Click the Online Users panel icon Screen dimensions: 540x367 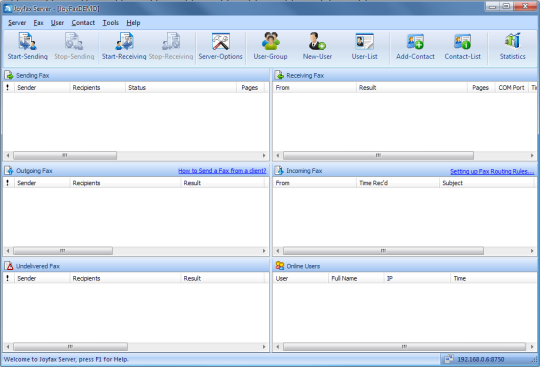click(x=279, y=266)
